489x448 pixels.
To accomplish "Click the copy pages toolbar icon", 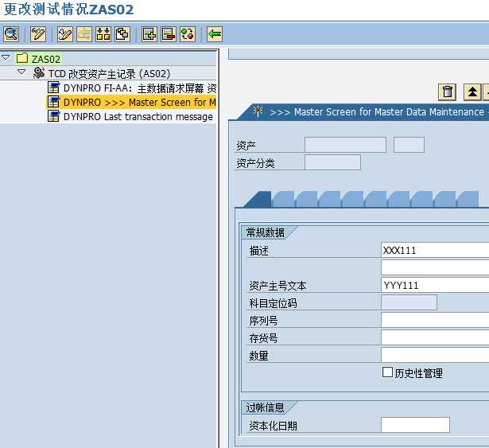I will (x=122, y=34).
